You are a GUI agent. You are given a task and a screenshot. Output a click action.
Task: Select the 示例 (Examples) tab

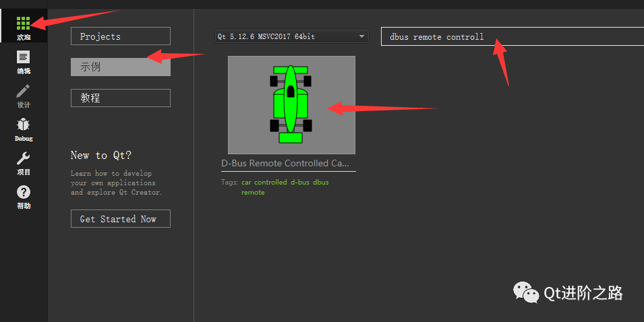[120, 67]
